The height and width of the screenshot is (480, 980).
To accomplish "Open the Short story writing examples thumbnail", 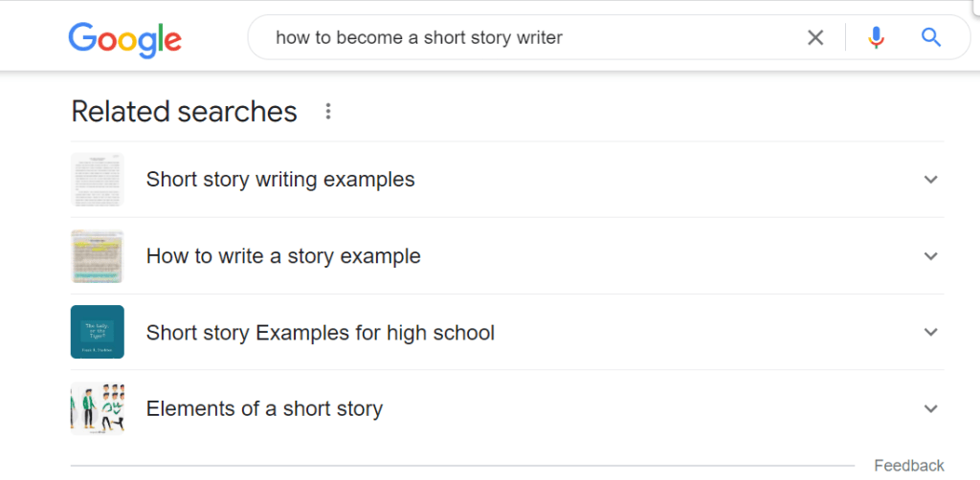I will tap(98, 180).
